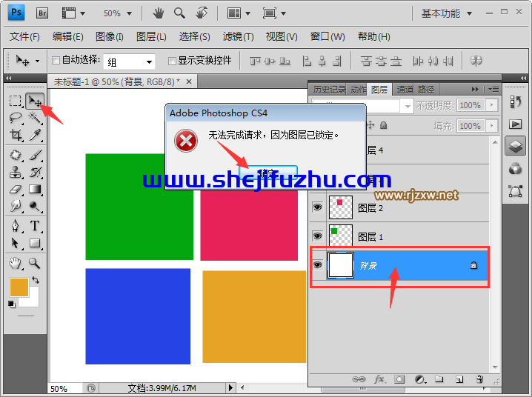This screenshot has width=532, height=397.
Task: Open the layer style fx menu
Action: pyautogui.click(x=379, y=379)
